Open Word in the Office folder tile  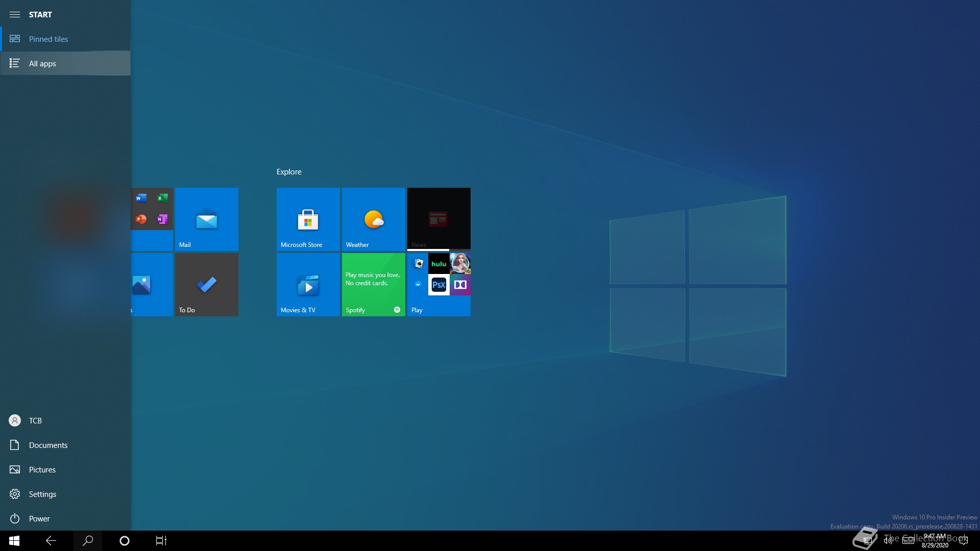tap(141, 198)
